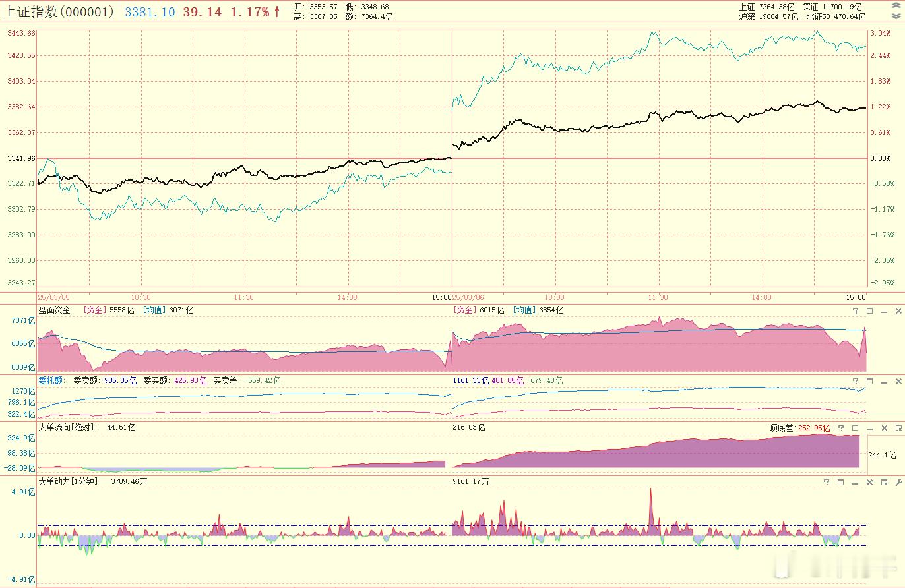Image resolution: width=905 pixels, height=588 pixels.
Task: Click the 买卖差 value -559.42亿
Action: 262,380
